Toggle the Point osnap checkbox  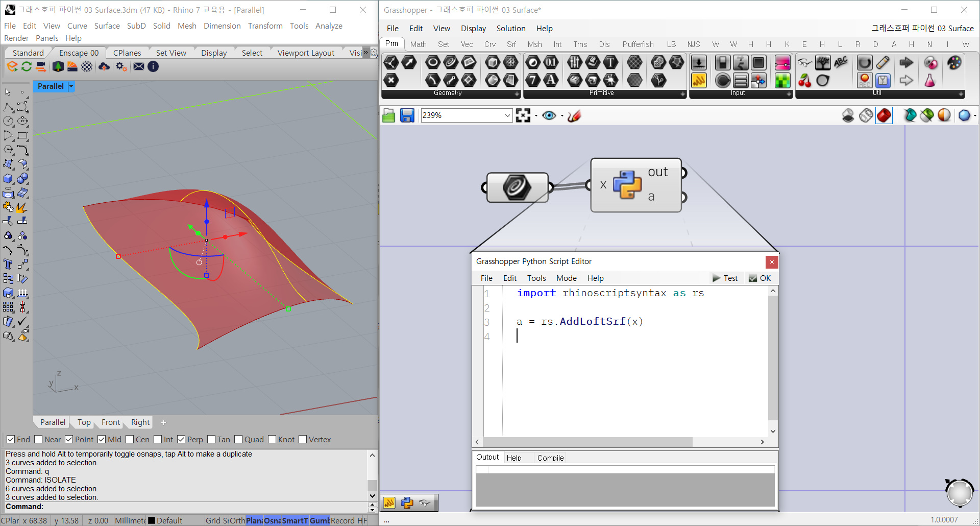tap(69, 440)
